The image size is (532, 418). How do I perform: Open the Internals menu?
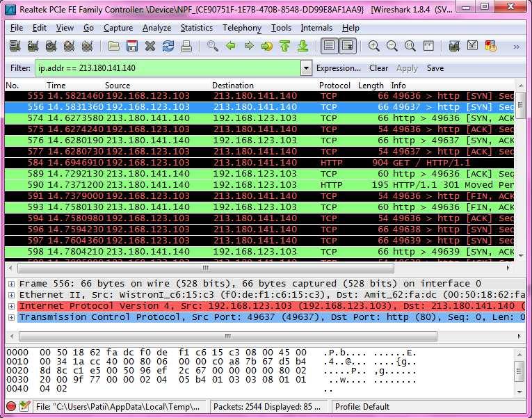coord(316,28)
